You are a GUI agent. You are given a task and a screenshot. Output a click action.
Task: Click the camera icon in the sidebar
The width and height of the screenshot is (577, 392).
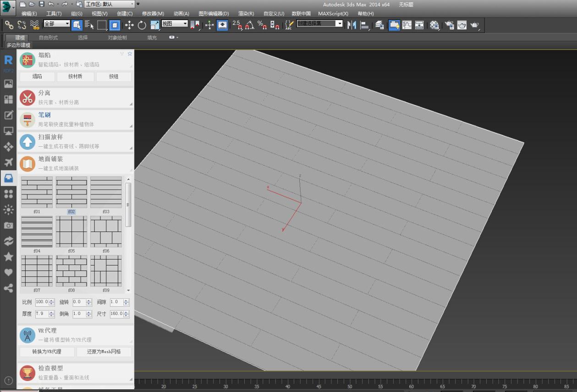pos(8,225)
